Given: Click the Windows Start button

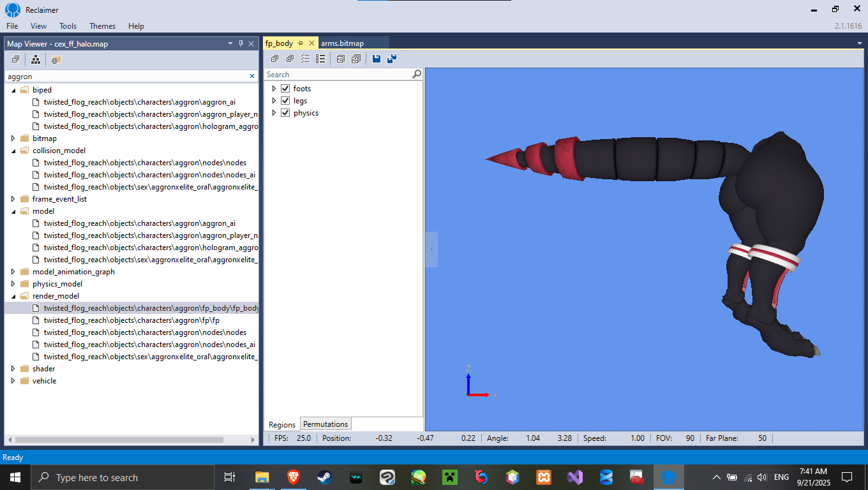Looking at the screenshot, I should click(15, 477).
